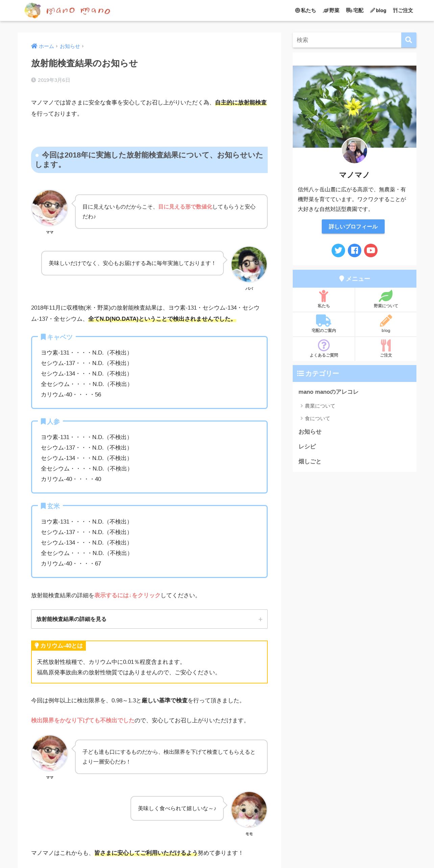Screen dimensions: 434x868
Task: Click ママ avatar beside 子ども達も bubble
Action: pos(50,753)
